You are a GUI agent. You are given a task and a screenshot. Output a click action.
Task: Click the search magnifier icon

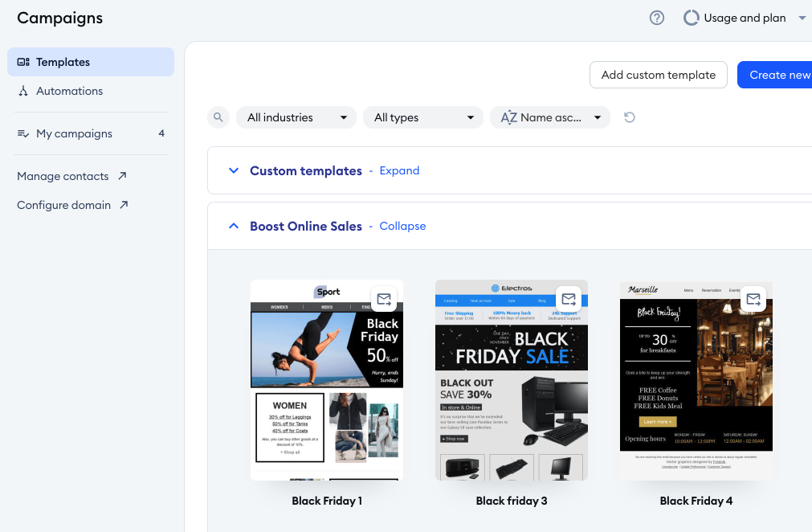pos(218,117)
